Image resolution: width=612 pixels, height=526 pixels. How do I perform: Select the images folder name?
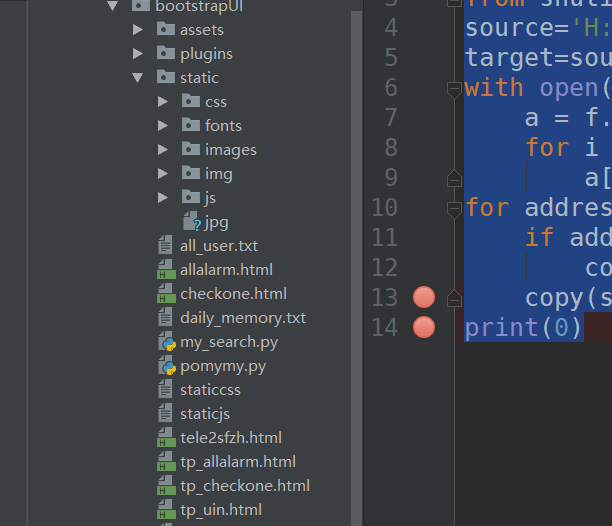[x=231, y=150]
